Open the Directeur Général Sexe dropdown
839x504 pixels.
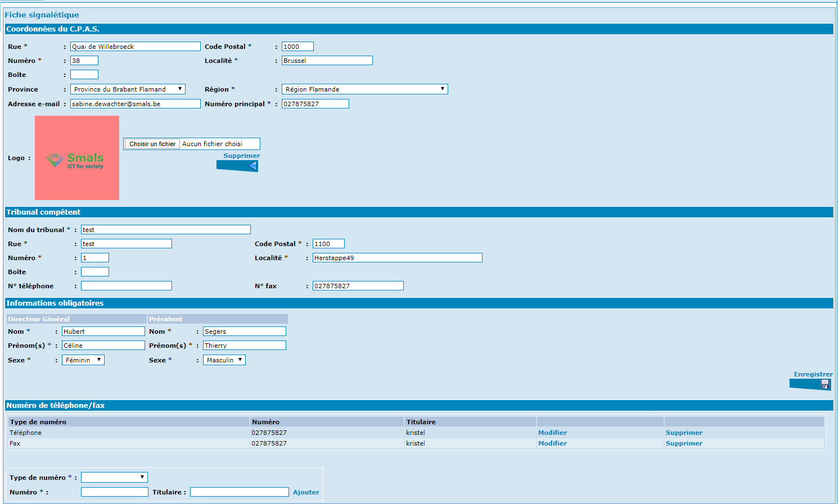pyautogui.click(x=83, y=360)
